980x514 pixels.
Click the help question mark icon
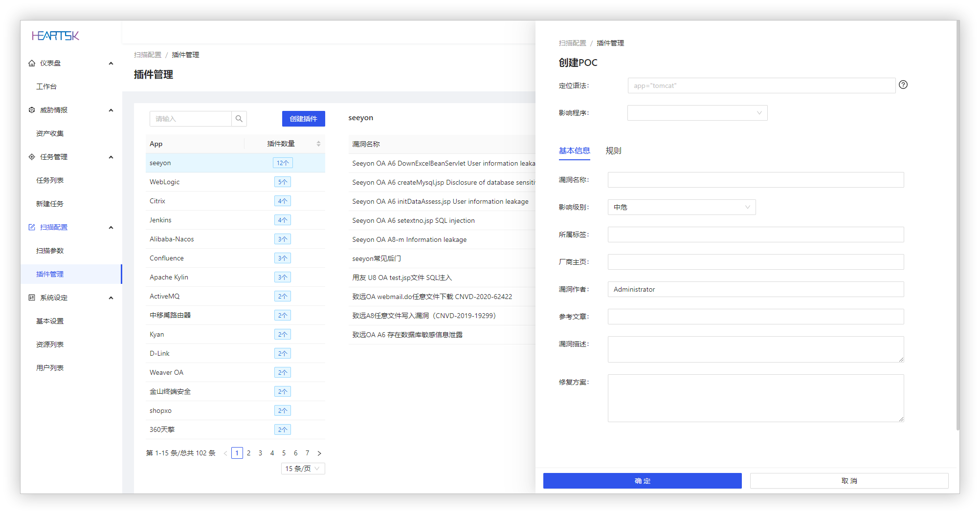pyautogui.click(x=903, y=85)
